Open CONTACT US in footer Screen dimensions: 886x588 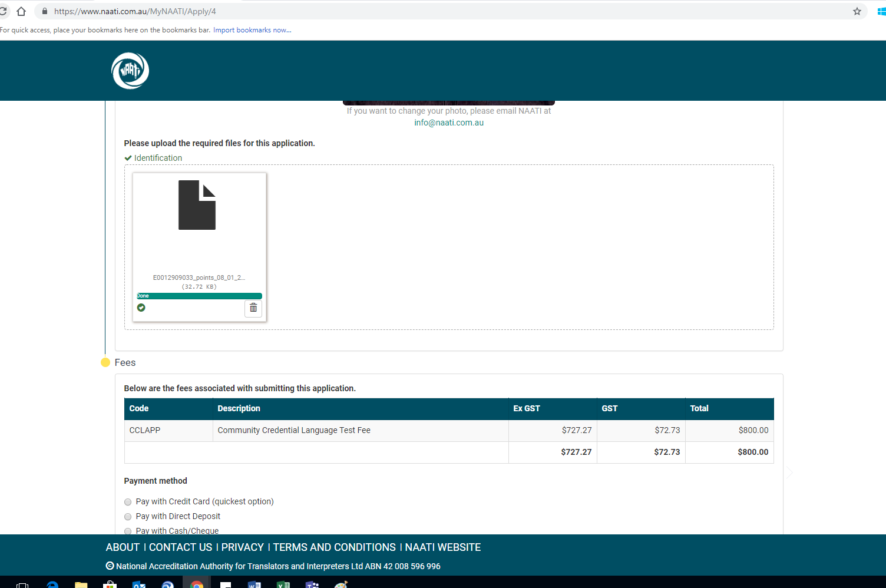[180, 547]
